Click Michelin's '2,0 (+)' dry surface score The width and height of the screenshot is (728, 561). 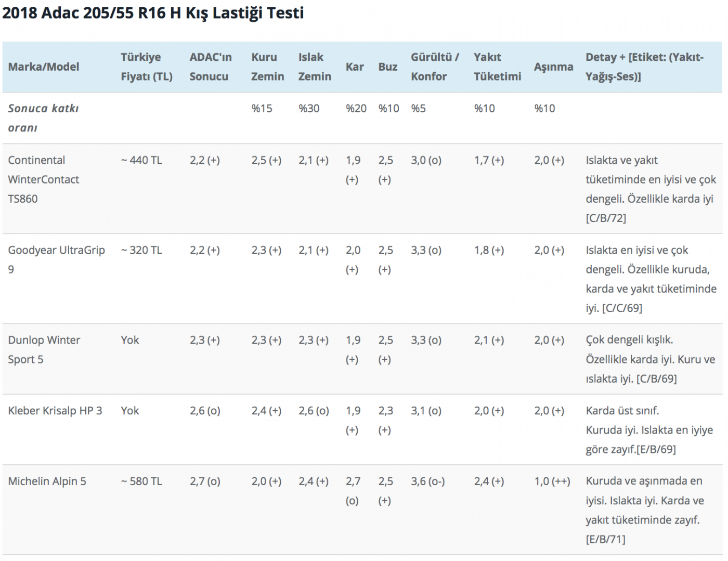click(x=266, y=481)
